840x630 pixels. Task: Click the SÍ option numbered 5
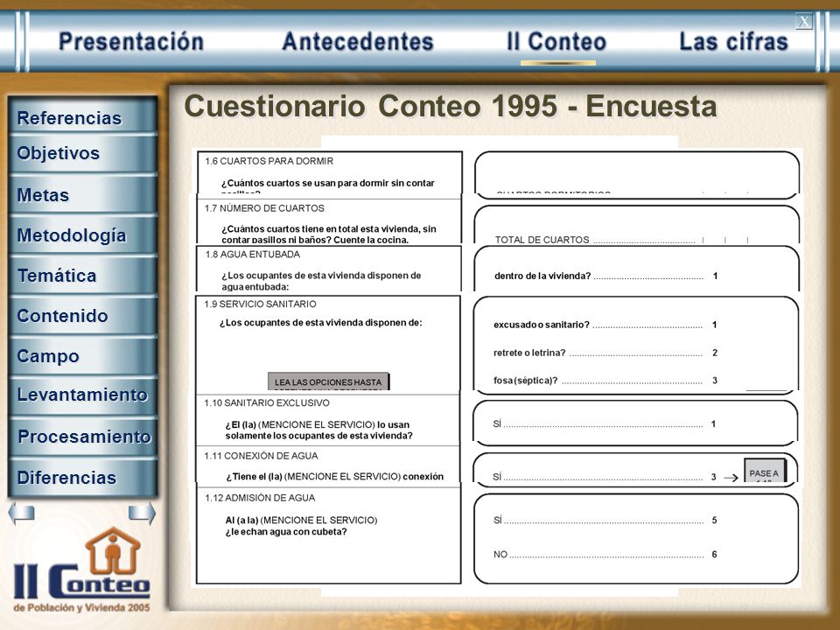coord(605,520)
